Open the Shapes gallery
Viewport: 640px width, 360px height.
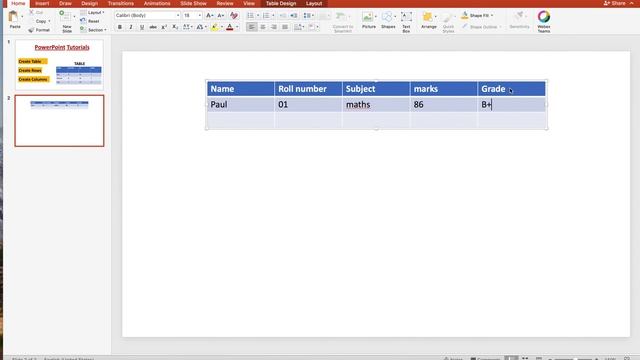tap(388, 21)
